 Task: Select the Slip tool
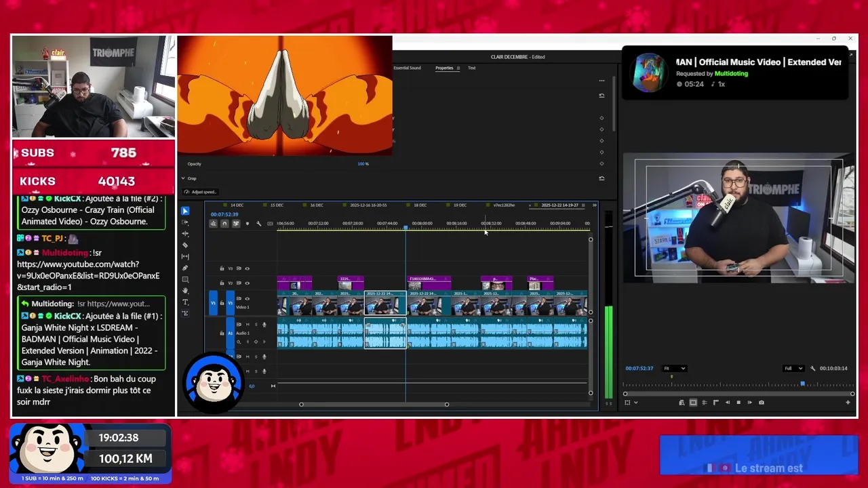coord(185,256)
